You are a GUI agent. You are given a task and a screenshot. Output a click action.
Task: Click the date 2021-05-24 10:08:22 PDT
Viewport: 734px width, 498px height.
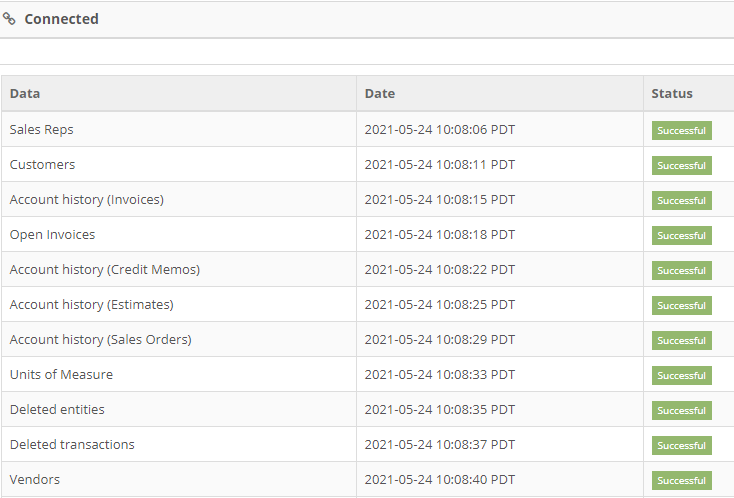point(440,270)
